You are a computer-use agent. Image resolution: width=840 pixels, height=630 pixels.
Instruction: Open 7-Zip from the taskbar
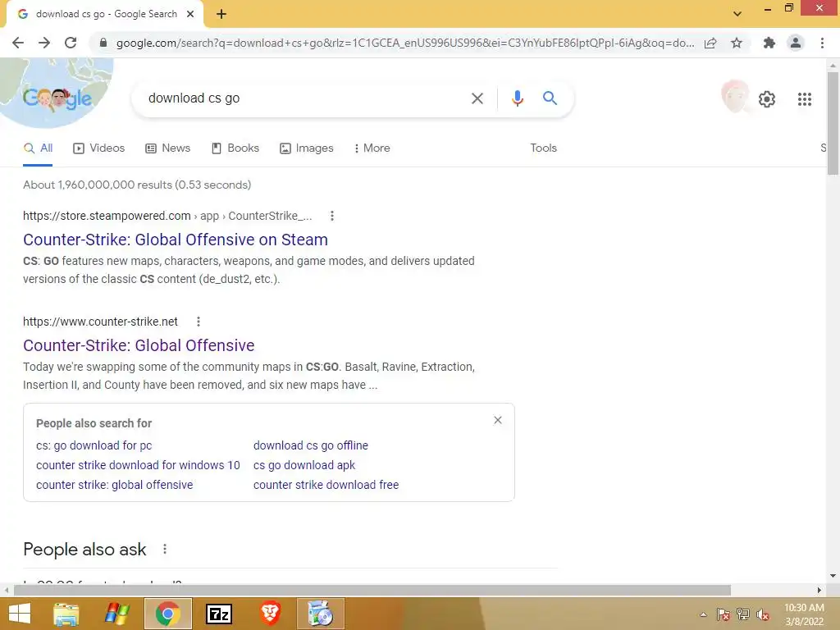click(218, 614)
